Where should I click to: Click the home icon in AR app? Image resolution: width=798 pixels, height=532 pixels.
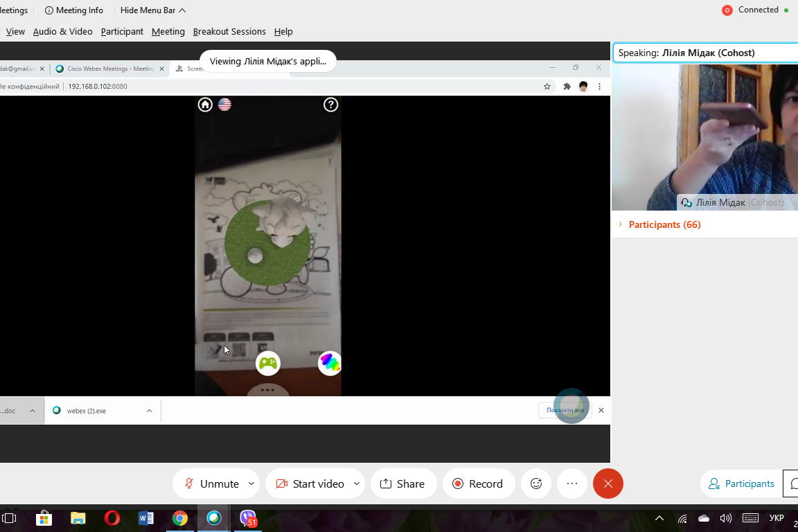pos(205,105)
